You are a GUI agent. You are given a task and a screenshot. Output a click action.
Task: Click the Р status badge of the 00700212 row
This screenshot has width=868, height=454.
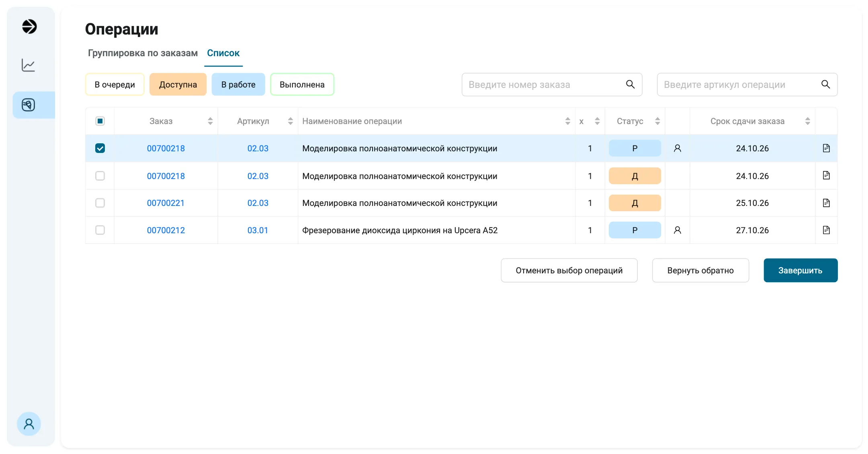click(x=635, y=230)
